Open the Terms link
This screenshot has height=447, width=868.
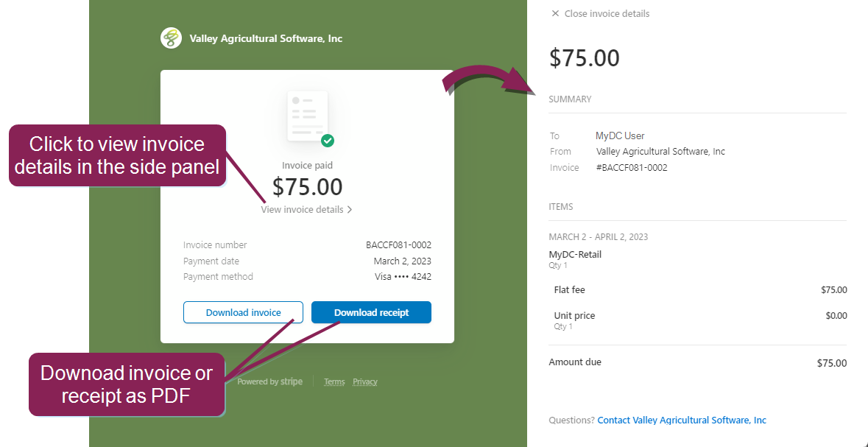(334, 381)
